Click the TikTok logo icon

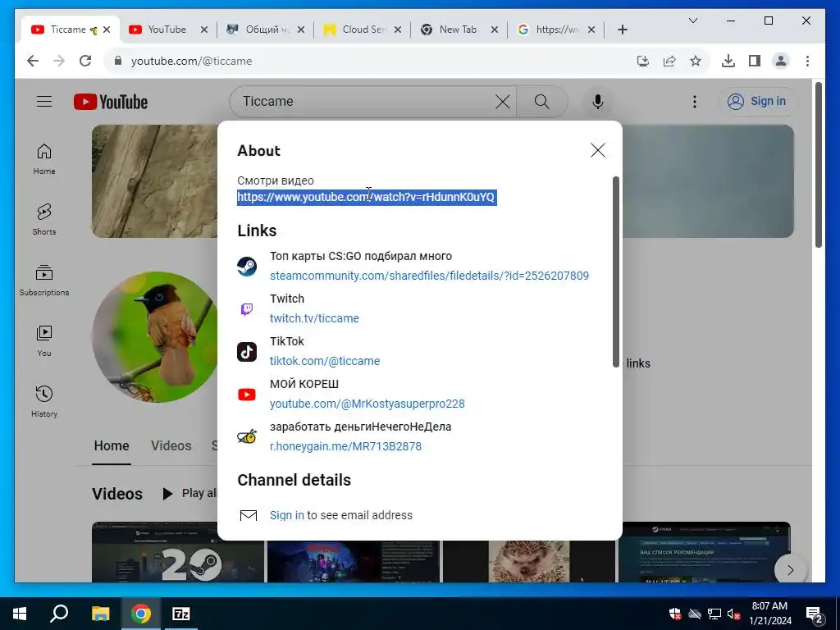247,352
